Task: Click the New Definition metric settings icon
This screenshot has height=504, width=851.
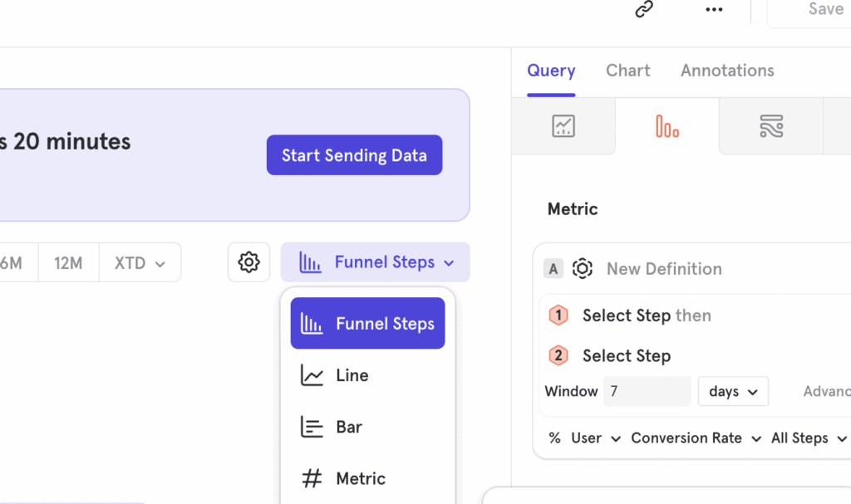Action: [583, 269]
